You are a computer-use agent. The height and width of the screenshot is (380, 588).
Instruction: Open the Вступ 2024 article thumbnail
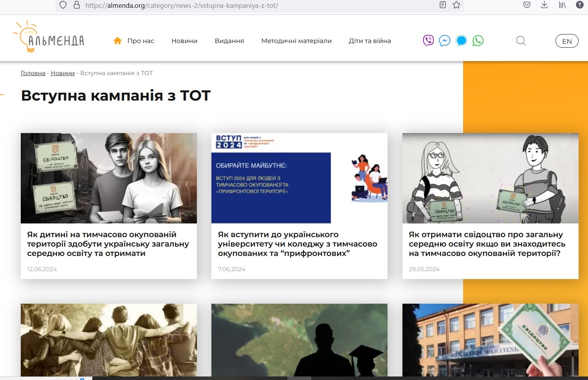tap(299, 178)
